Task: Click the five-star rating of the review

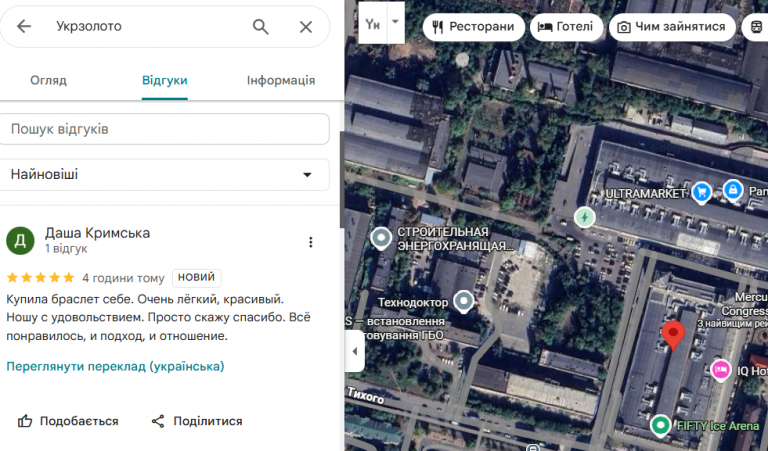Action: (x=40, y=278)
